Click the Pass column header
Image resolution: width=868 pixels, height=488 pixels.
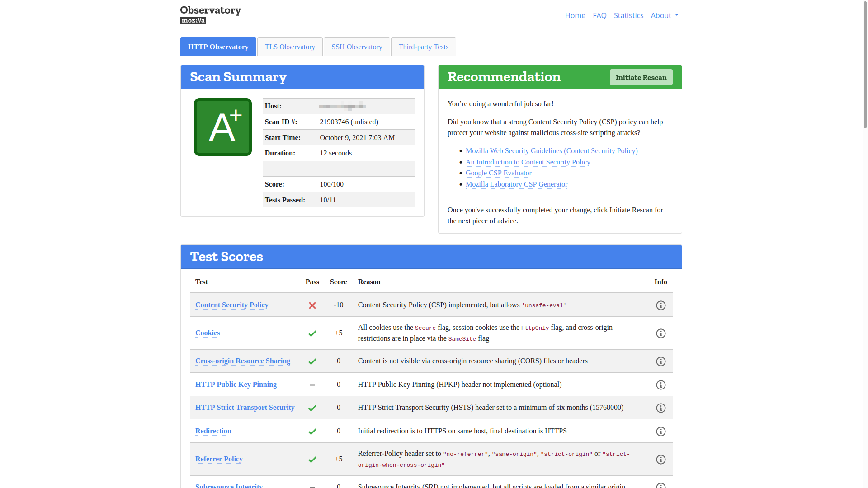click(x=312, y=282)
